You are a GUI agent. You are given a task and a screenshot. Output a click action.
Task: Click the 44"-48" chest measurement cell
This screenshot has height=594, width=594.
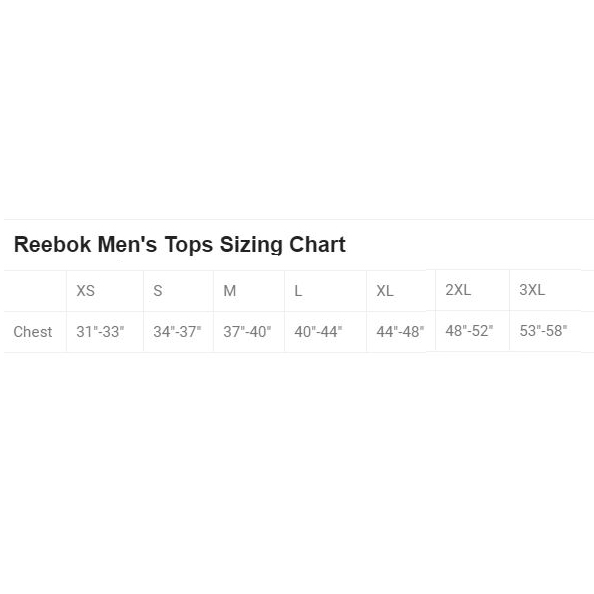pos(400,332)
